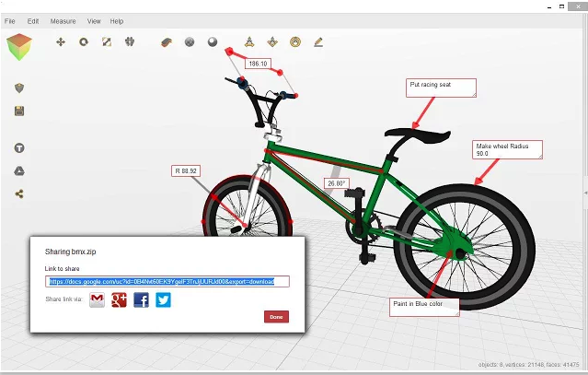
Task: Select the Move tool in toolbar
Action: [x=61, y=42]
